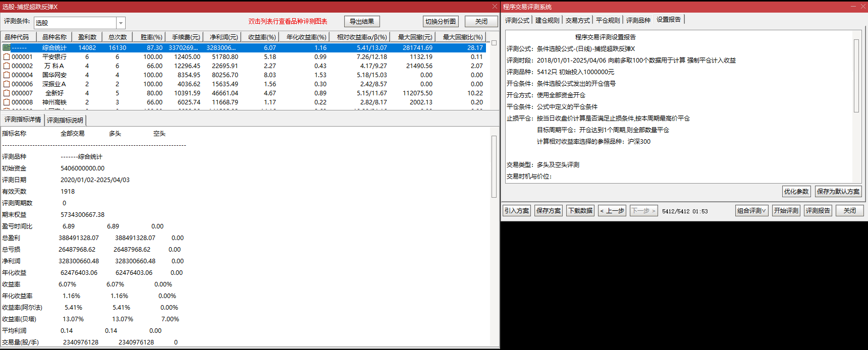Screen dimensions: 868x350
Task: Click the document icon beside 000002
Action: point(7,66)
